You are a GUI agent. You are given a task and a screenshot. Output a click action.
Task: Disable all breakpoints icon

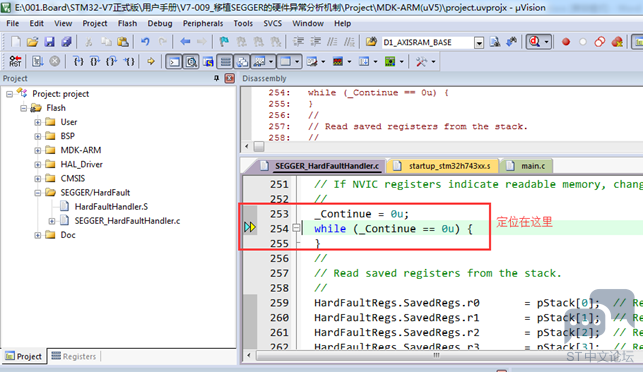[x=600, y=42]
